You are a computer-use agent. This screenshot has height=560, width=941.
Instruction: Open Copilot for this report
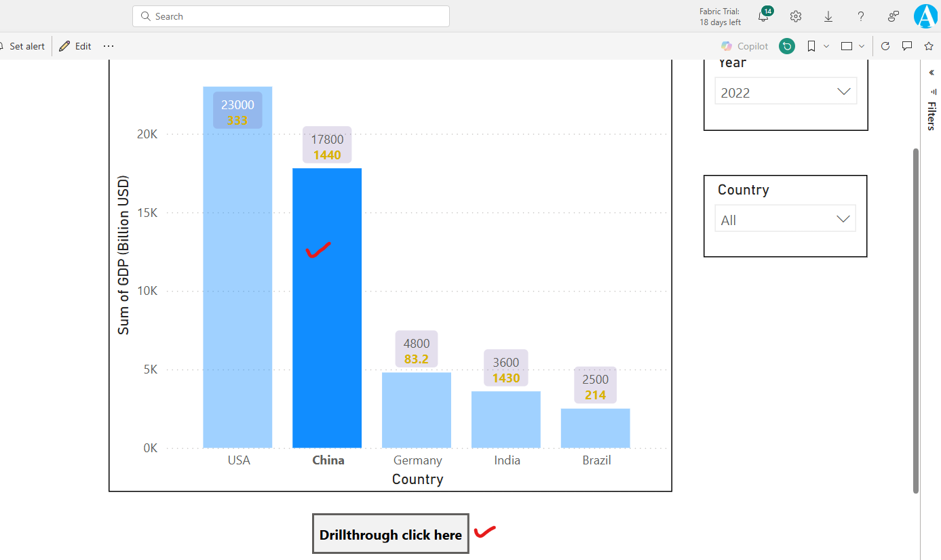(x=744, y=45)
